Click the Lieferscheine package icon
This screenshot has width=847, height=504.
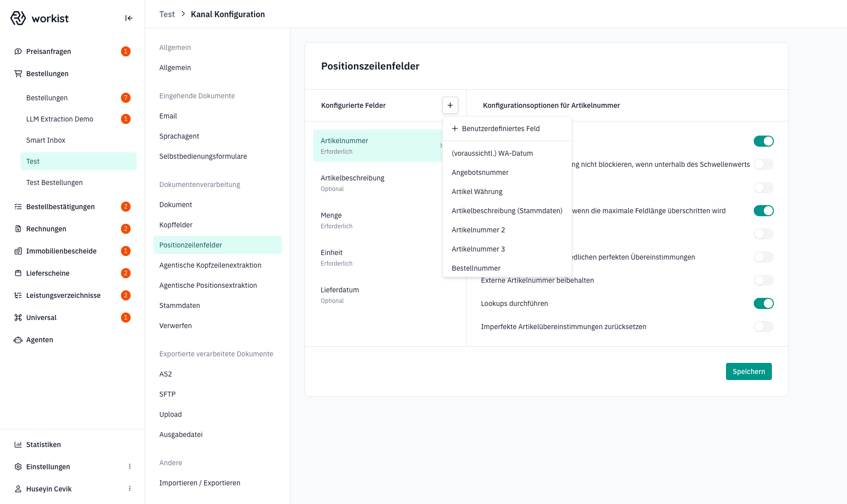click(x=18, y=273)
